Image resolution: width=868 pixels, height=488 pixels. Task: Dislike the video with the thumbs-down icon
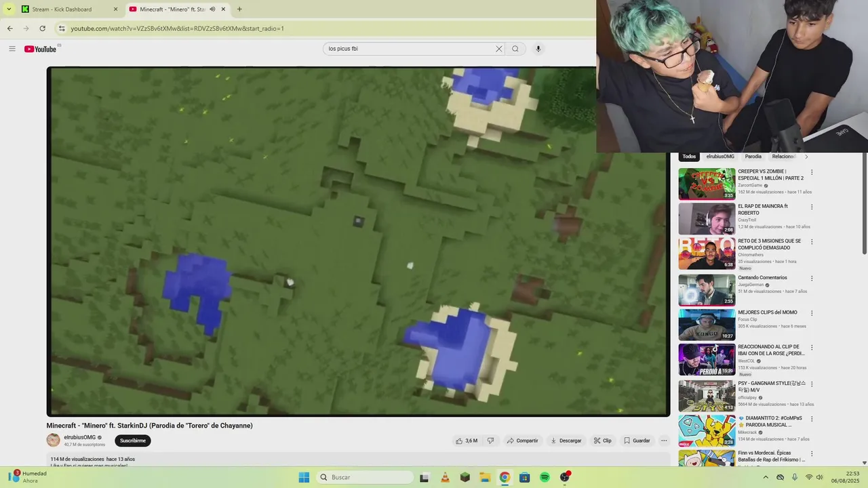[x=491, y=441]
